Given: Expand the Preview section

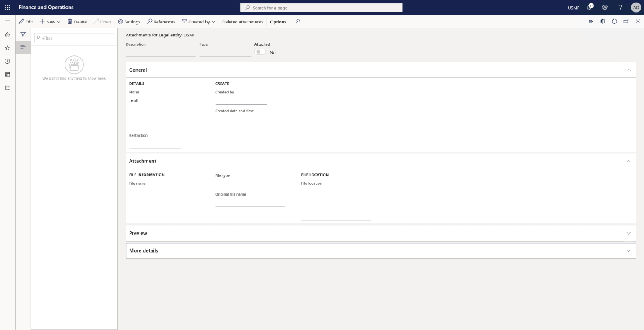Looking at the screenshot, I should [628, 233].
